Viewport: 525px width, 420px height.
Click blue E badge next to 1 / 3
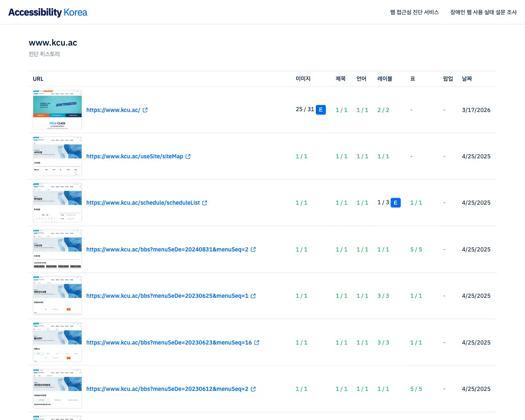[x=395, y=203]
